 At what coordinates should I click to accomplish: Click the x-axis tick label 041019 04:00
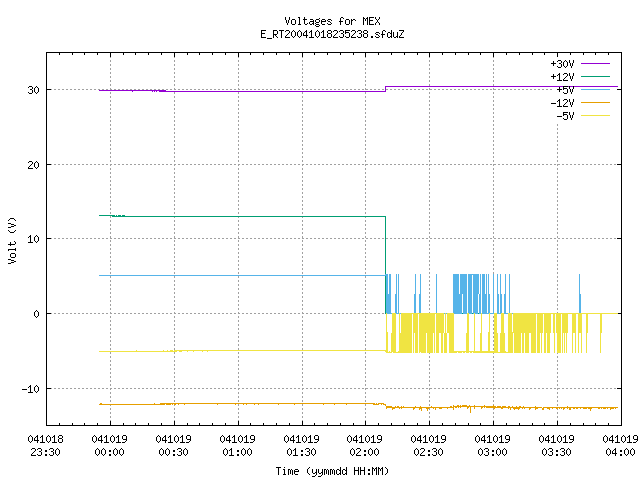pos(620,446)
